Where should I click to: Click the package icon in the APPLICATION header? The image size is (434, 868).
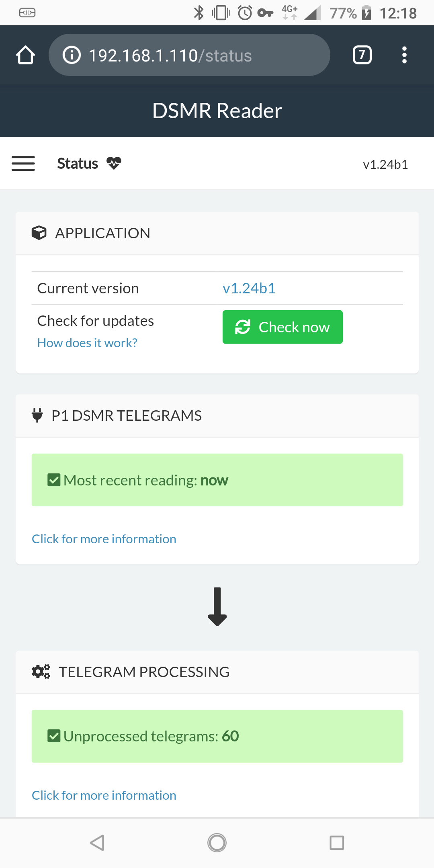tap(39, 233)
